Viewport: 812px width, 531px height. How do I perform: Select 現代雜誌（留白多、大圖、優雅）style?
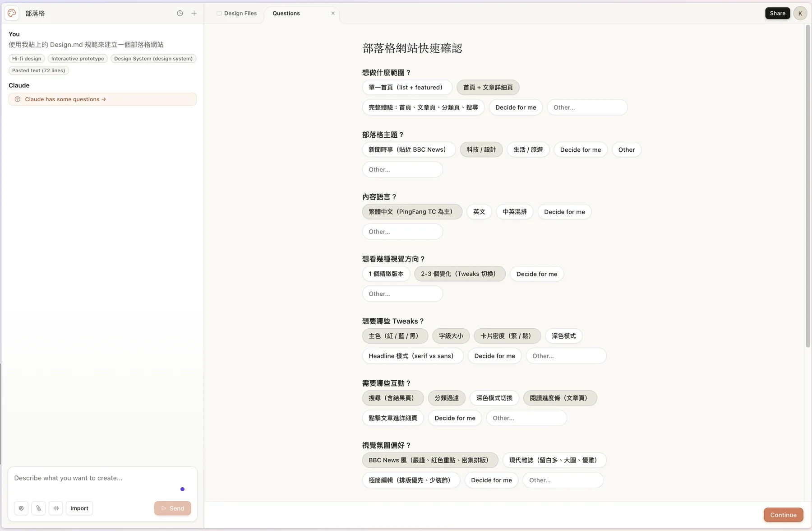pos(554,460)
